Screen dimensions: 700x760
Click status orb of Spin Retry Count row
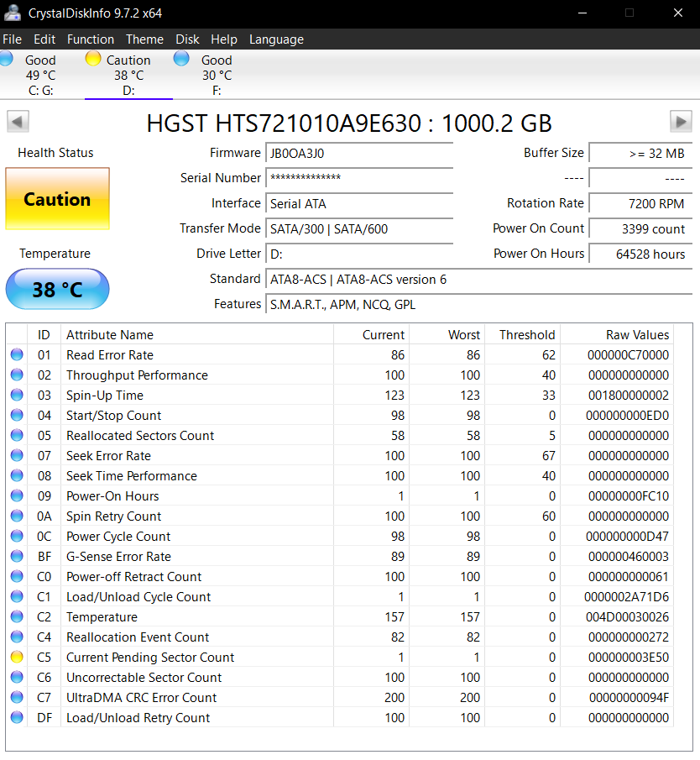pyautogui.click(x=17, y=516)
